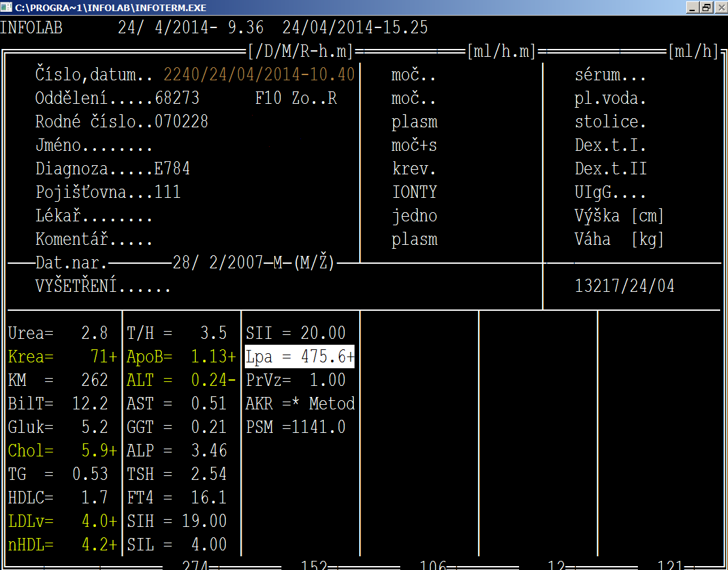728x570 pixels.
Task: Click the Gluk= 5.2 result
Action: (58, 427)
